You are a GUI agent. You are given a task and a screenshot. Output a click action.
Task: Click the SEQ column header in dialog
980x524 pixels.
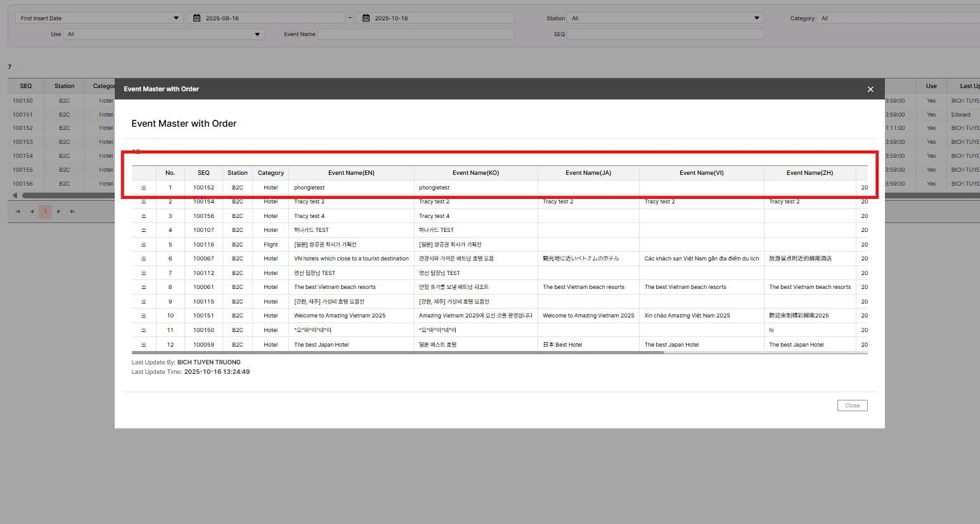click(203, 173)
